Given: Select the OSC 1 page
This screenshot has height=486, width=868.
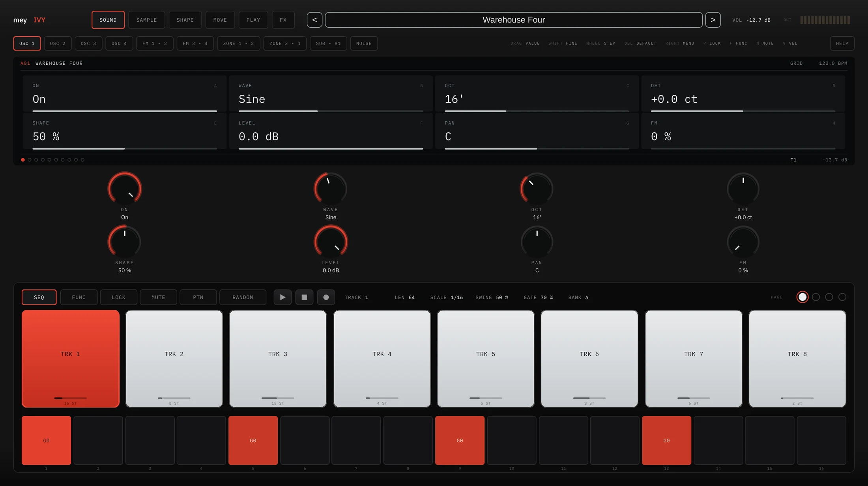Looking at the screenshot, I should click(x=27, y=43).
